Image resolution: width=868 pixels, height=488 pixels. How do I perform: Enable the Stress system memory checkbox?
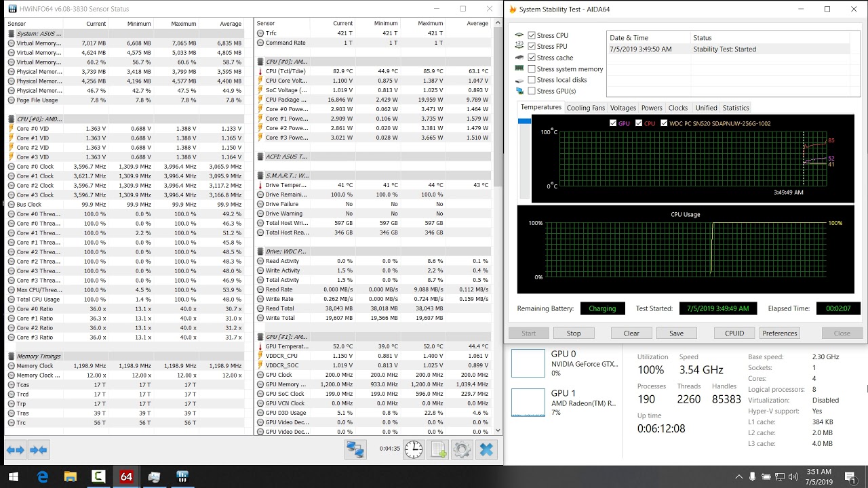pyautogui.click(x=532, y=68)
